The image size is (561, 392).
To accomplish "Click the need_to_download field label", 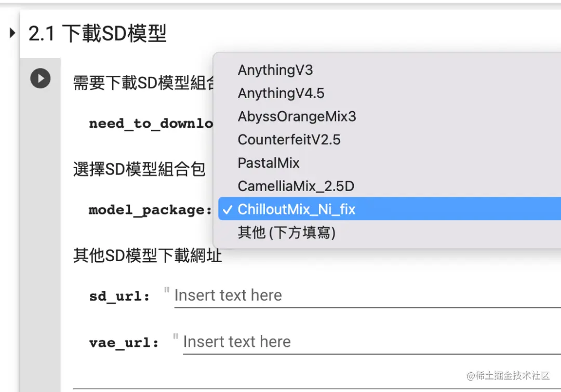I will (x=151, y=124).
